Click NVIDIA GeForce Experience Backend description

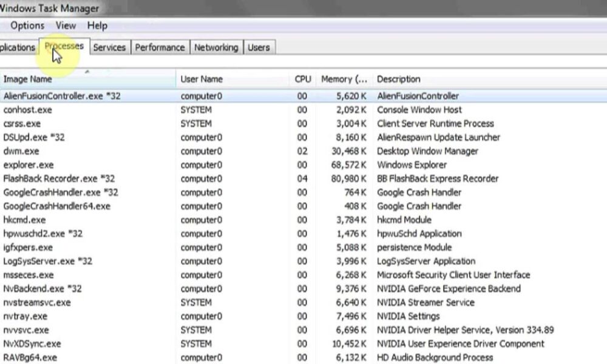point(449,289)
